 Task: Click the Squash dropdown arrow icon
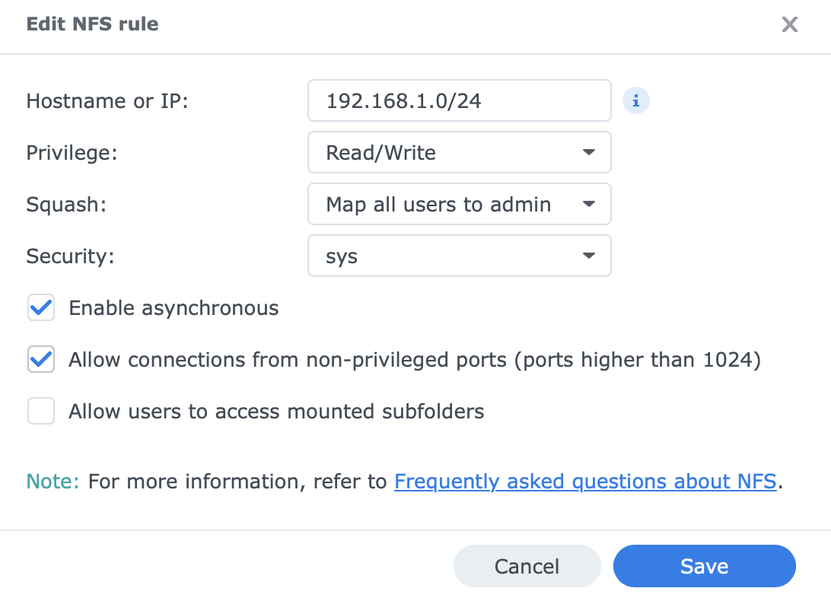[589, 205]
